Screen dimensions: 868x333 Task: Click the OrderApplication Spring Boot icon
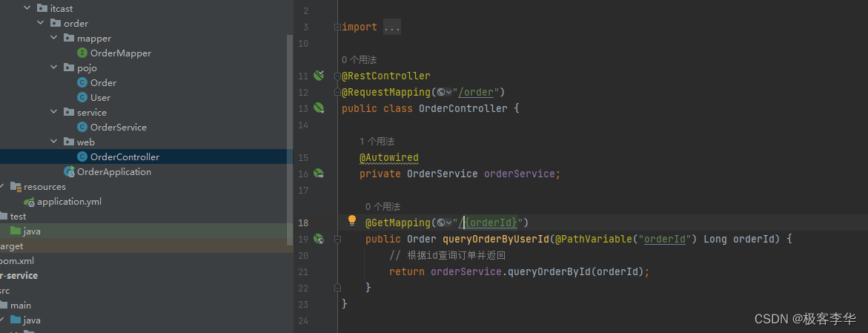[69, 172]
